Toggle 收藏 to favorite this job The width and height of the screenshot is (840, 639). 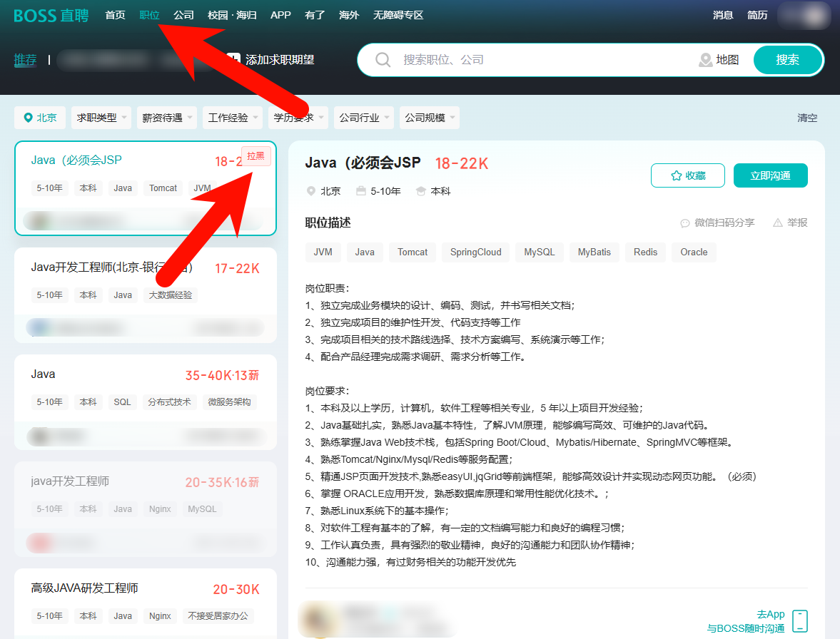pos(687,175)
